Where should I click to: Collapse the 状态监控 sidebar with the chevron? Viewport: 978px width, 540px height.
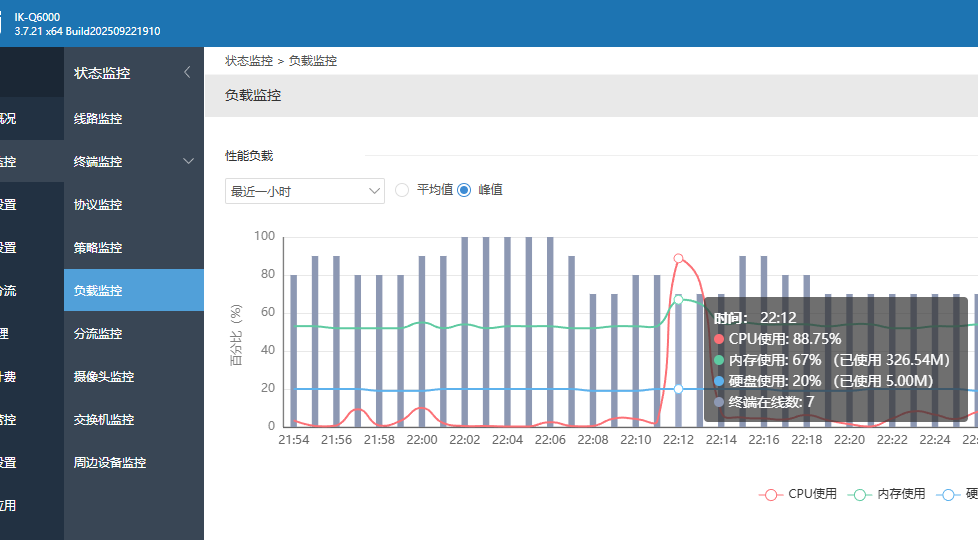click(x=187, y=72)
